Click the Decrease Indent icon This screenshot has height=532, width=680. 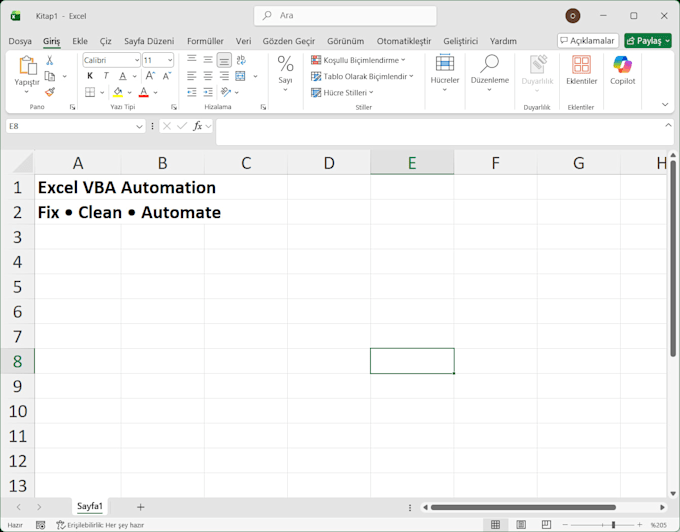point(192,92)
